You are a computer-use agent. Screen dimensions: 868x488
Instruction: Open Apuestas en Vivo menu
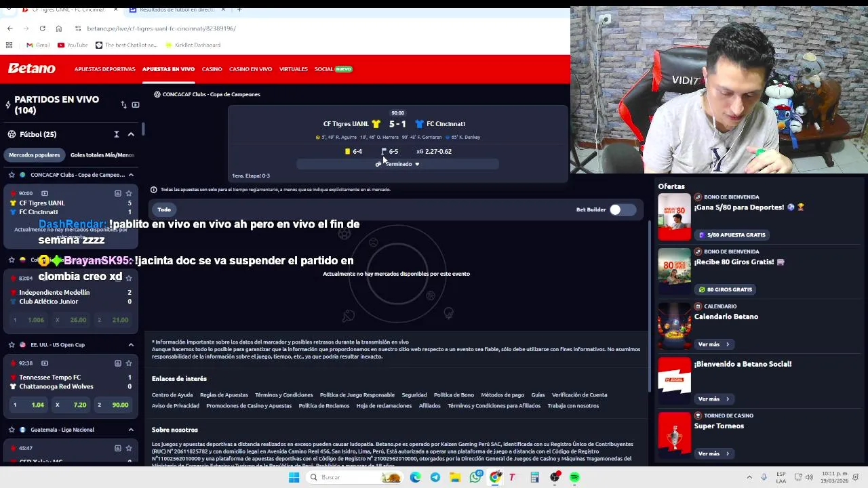click(168, 69)
